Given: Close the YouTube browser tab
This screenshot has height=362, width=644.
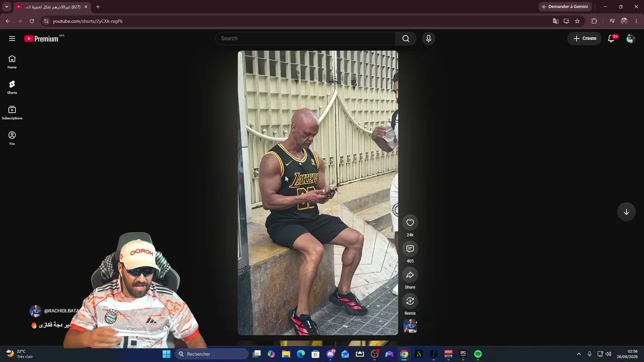Looking at the screenshot, I should (86, 7).
